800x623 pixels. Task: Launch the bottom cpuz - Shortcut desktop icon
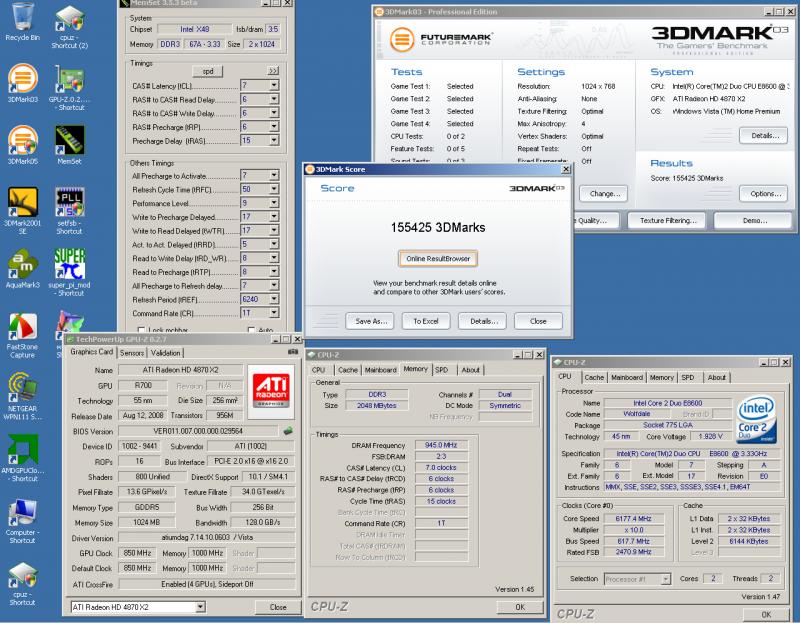coord(22,584)
